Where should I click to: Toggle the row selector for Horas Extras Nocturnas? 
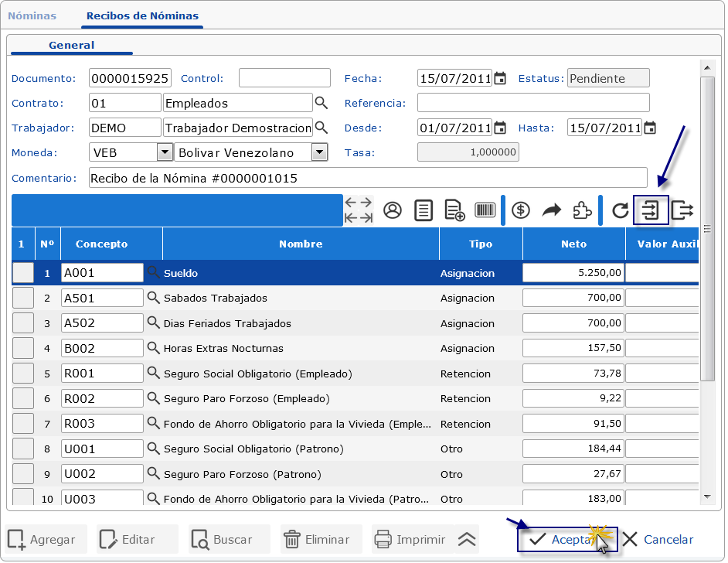point(23,348)
